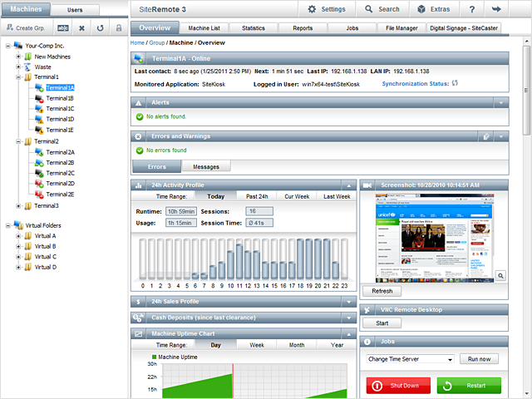The image size is (532, 399).
Task: Click the rename group icon in tree toolbar
Action: coord(62,27)
